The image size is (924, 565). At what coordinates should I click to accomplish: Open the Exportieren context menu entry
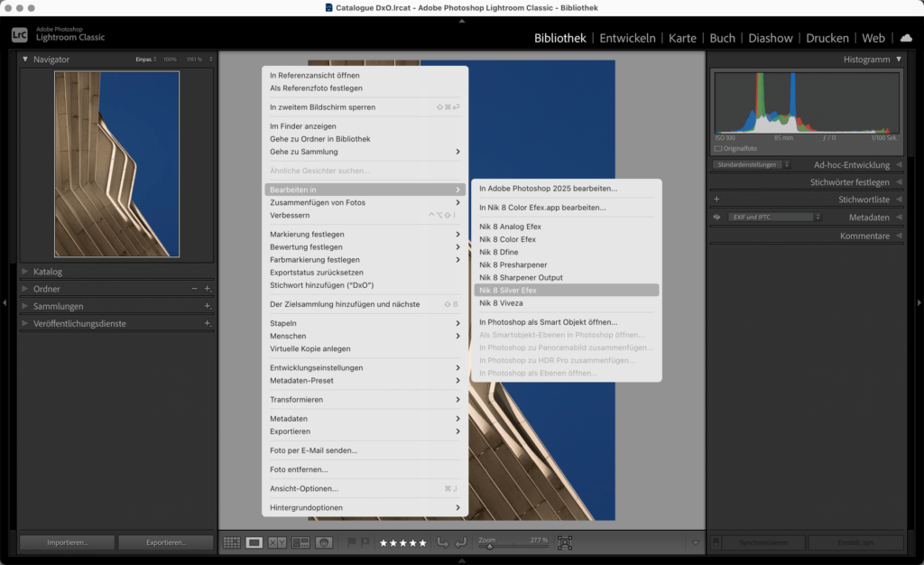pyautogui.click(x=365, y=431)
